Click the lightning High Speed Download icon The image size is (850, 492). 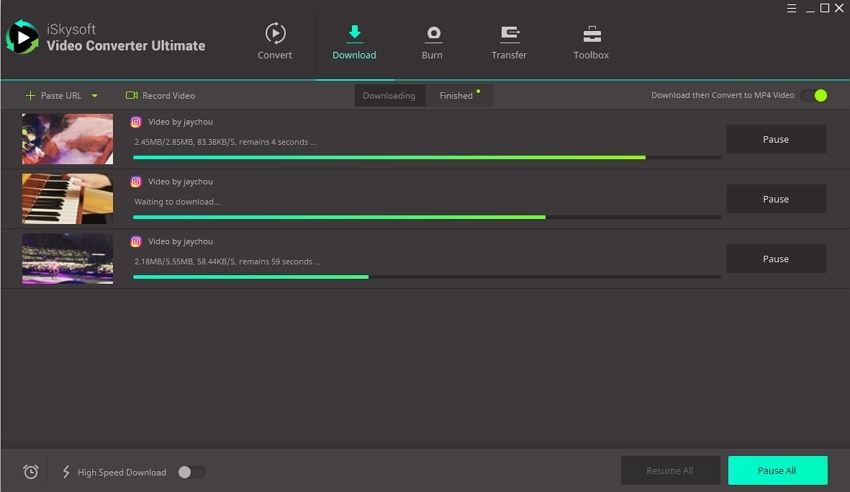coord(67,472)
